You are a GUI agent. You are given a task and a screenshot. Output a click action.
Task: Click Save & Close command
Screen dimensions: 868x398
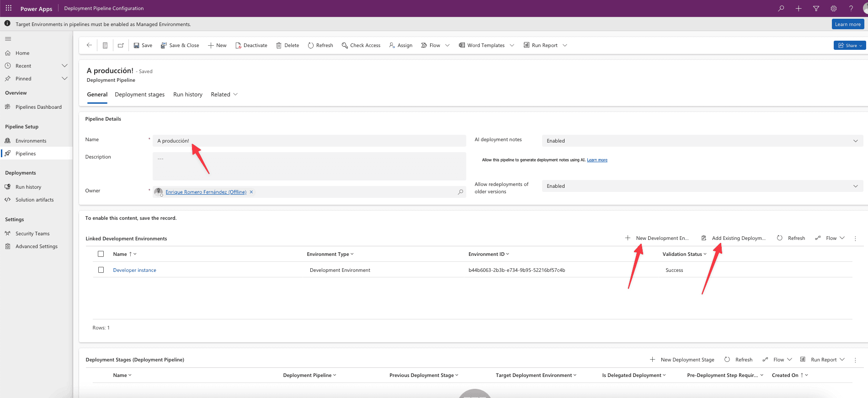tap(180, 45)
